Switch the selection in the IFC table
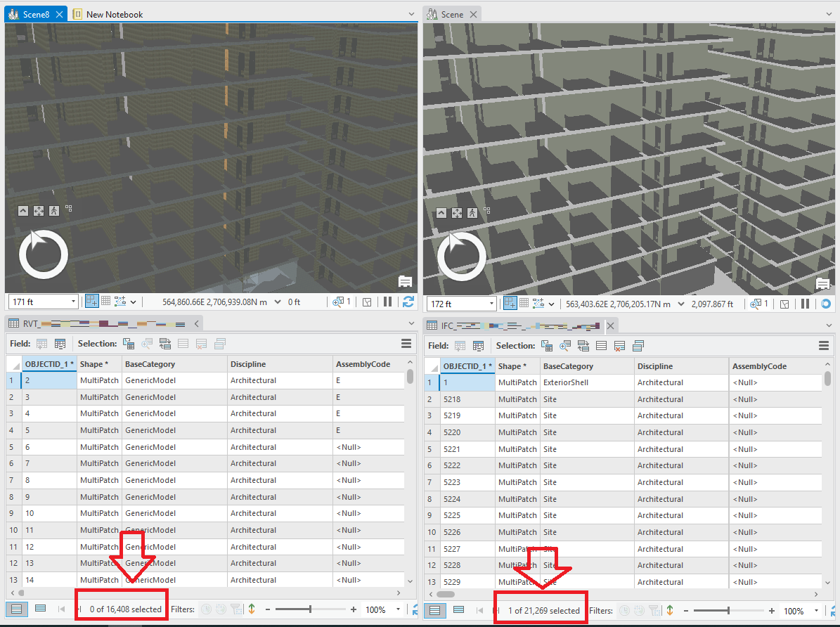 tap(582, 346)
